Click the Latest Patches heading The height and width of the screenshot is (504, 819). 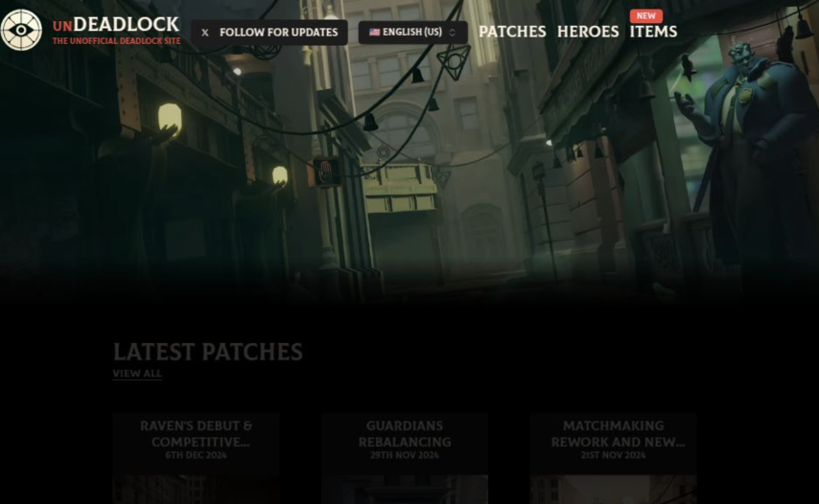208,353
